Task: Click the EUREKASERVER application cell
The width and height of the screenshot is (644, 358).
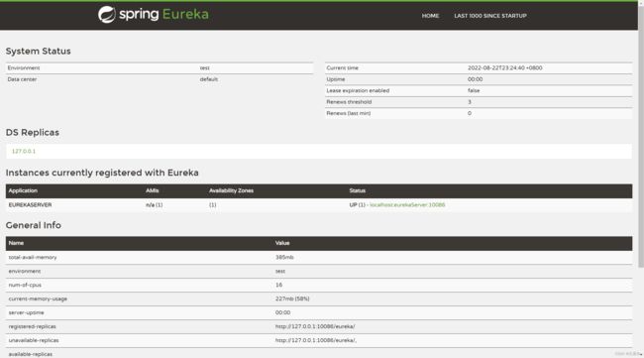Action: 30,204
